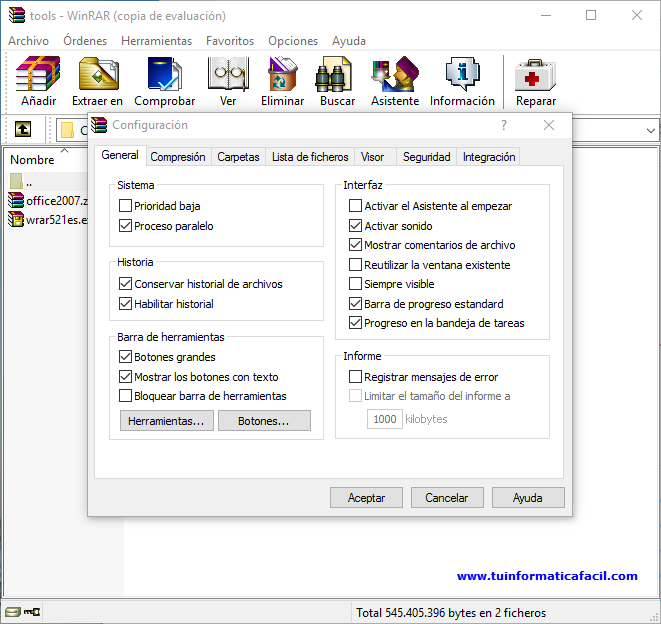
Task: Enable Reutilizar la ventana existente
Action: pyautogui.click(x=355, y=264)
